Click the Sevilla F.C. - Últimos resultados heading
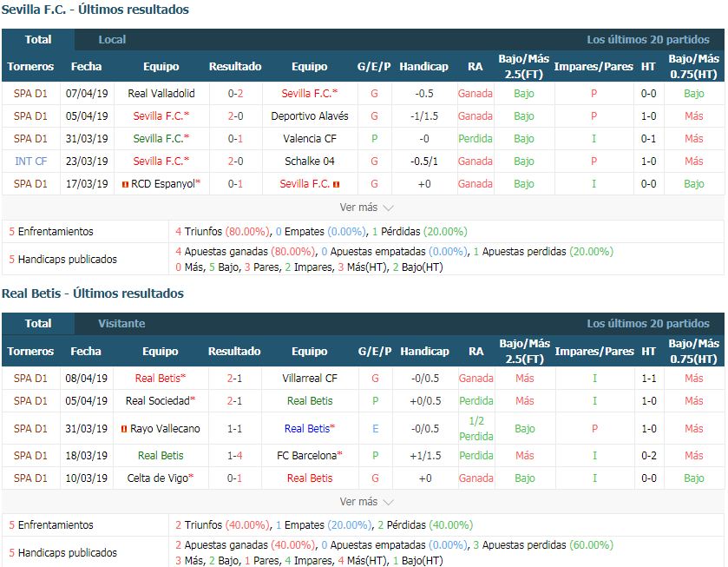This screenshot has height=567, width=728. (95, 10)
